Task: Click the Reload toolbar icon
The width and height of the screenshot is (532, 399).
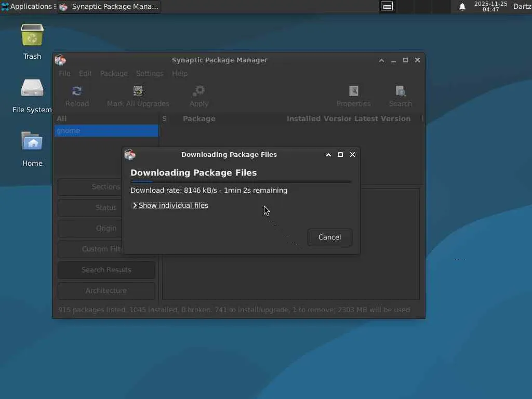Action: point(77,91)
